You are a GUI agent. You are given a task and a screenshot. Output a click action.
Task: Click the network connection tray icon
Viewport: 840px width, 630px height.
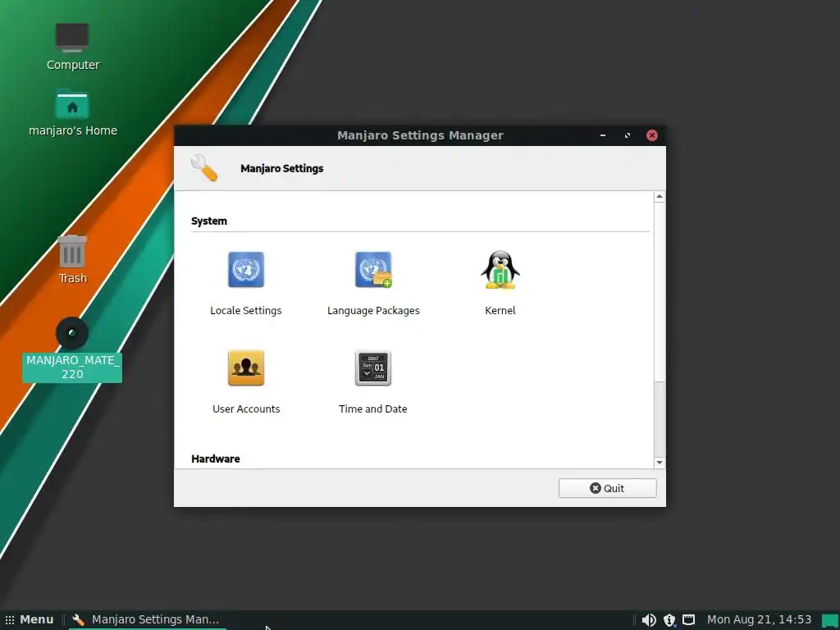pyautogui.click(x=689, y=620)
